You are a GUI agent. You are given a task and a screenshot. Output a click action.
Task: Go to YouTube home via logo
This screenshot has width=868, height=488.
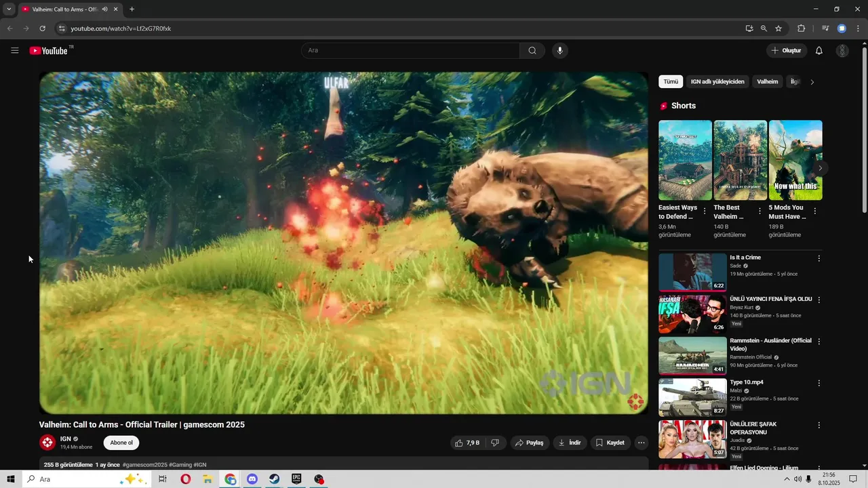coord(48,50)
